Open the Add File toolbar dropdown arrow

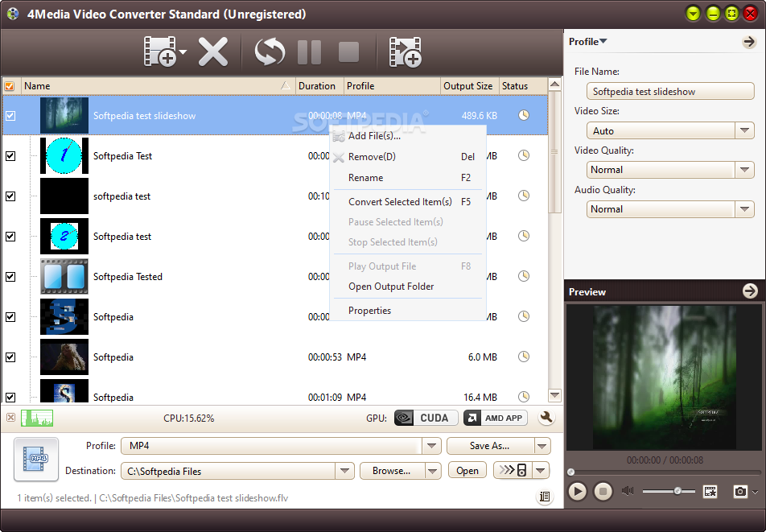click(x=183, y=52)
